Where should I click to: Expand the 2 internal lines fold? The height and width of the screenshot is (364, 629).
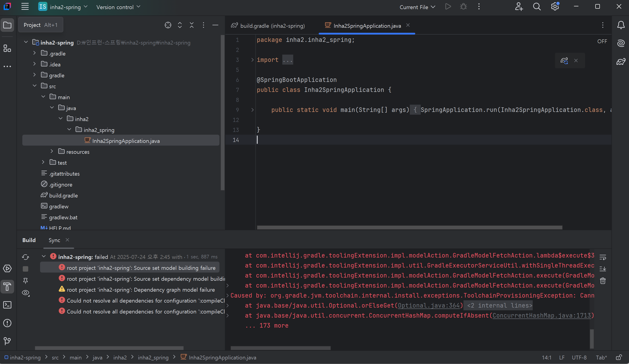coord(498,305)
